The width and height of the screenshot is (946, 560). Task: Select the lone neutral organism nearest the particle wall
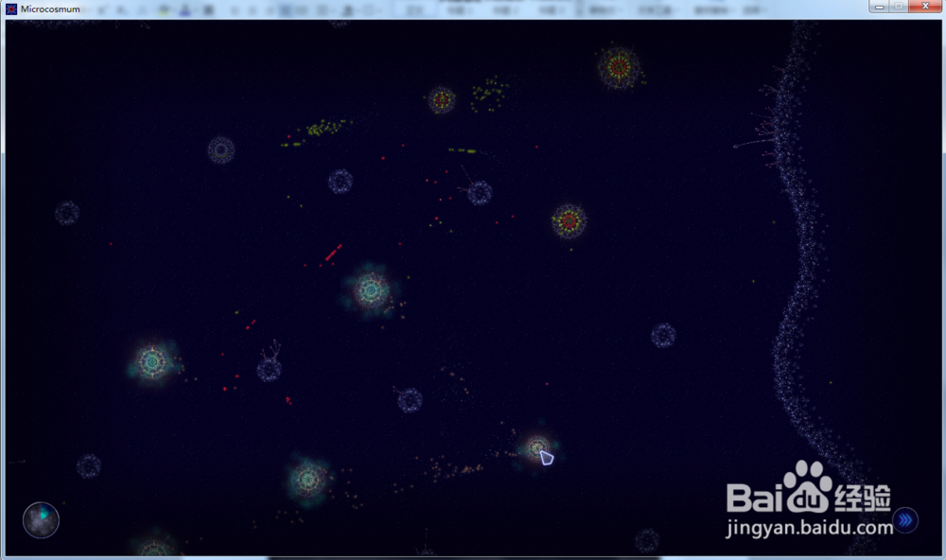(663, 335)
